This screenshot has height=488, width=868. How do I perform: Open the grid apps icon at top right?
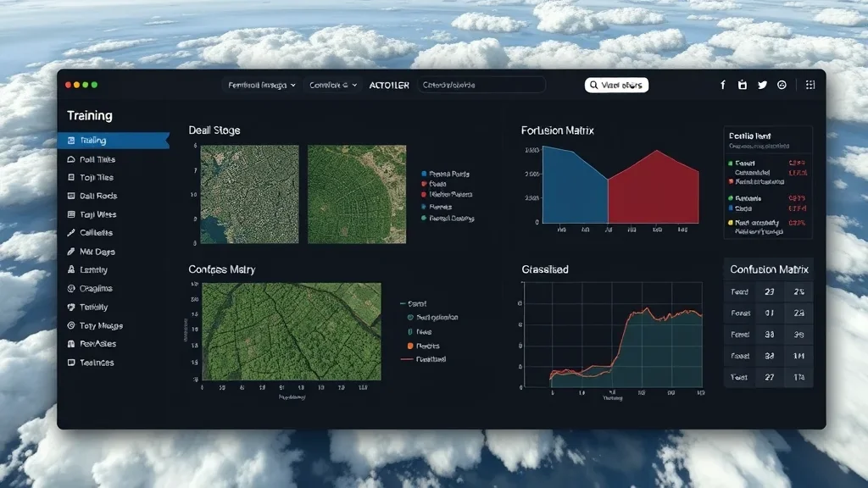810,85
